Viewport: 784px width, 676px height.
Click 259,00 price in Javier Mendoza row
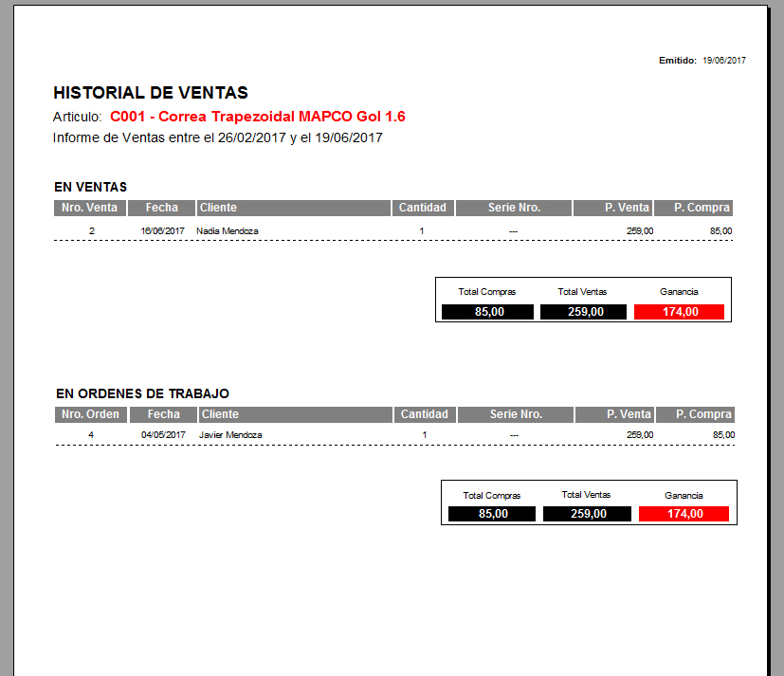pyautogui.click(x=640, y=435)
